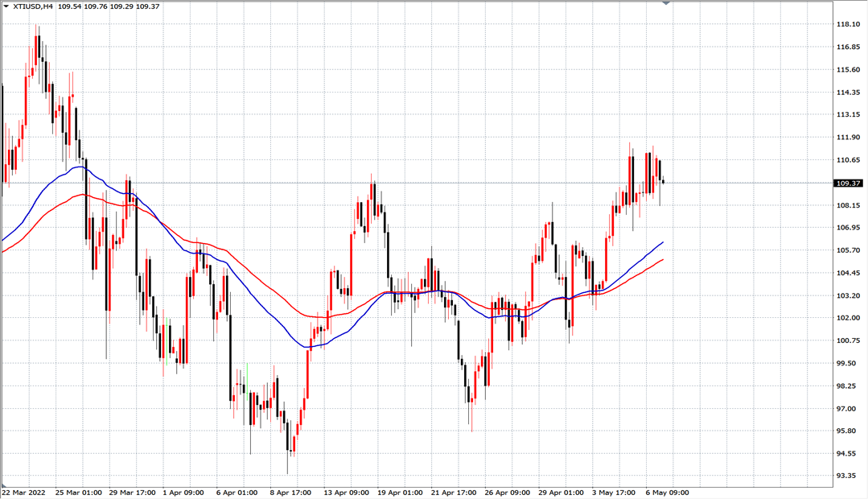Click the 93.35 price scale label
Image resolution: width=868 pixels, height=499 pixels.
[x=848, y=476]
